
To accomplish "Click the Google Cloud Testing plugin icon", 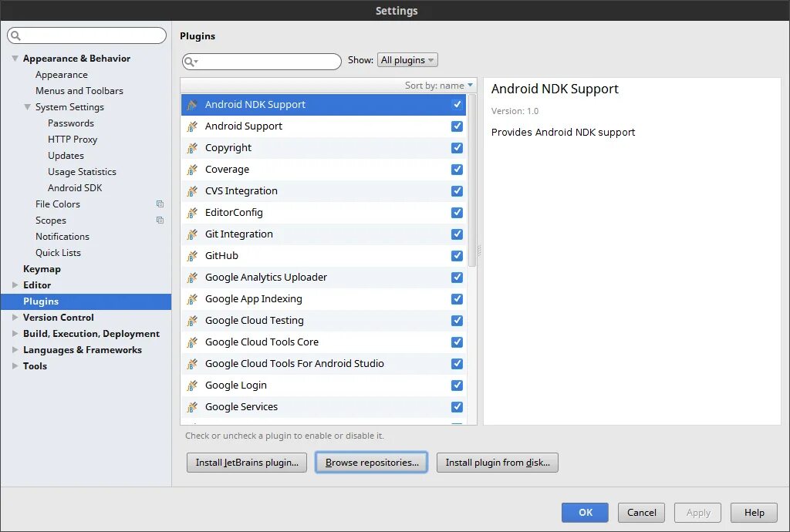I will coord(192,321).
